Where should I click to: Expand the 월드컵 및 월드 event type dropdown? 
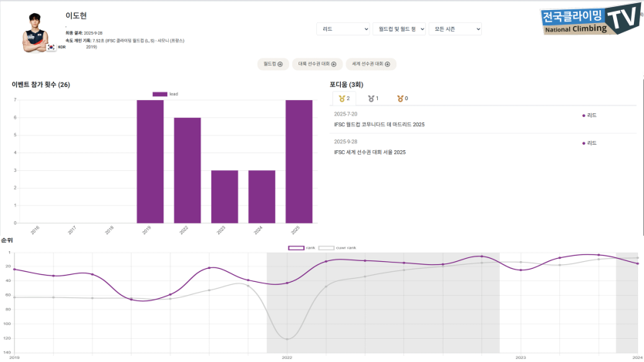(398, 28)
